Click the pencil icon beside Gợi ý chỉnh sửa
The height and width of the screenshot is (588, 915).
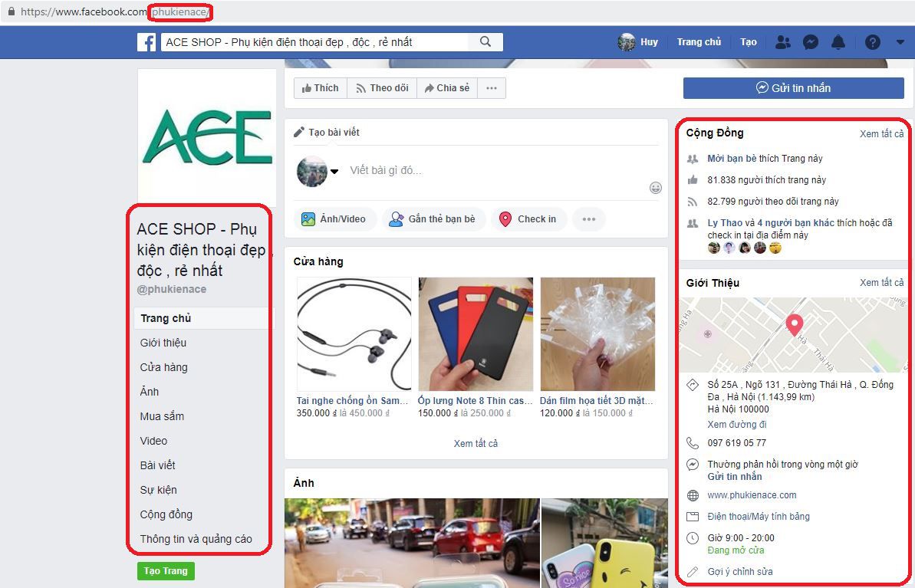pyautogui.click(x=693, y=572)
